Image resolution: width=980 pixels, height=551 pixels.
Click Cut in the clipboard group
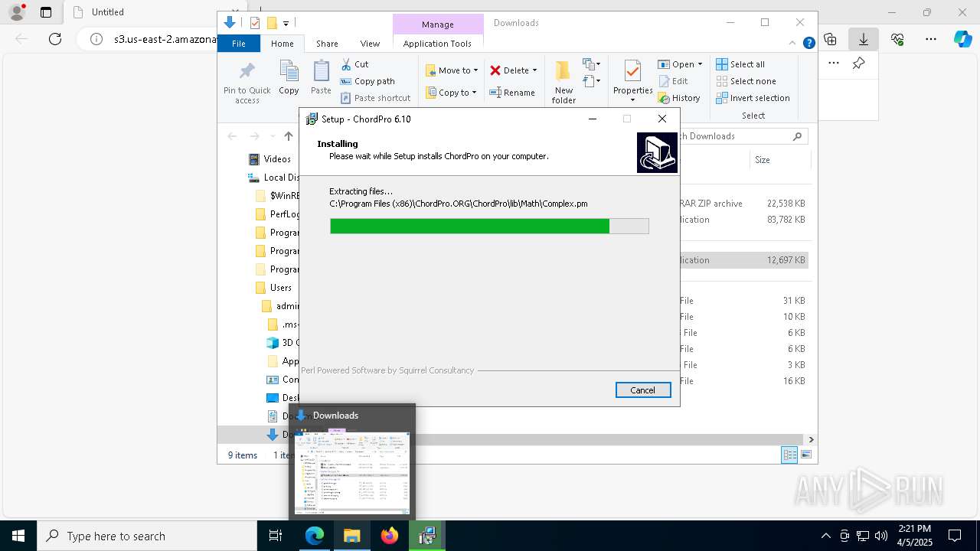tap(354, 64)
